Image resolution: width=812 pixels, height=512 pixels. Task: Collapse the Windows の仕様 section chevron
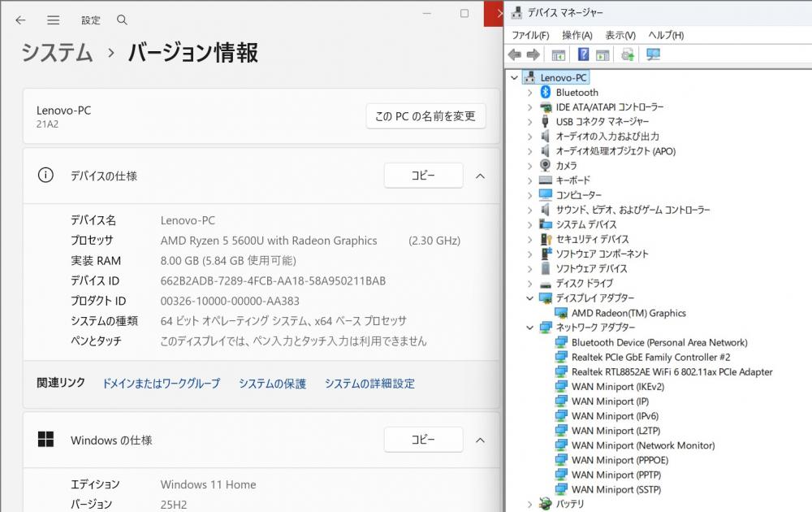tap(480, 440)
